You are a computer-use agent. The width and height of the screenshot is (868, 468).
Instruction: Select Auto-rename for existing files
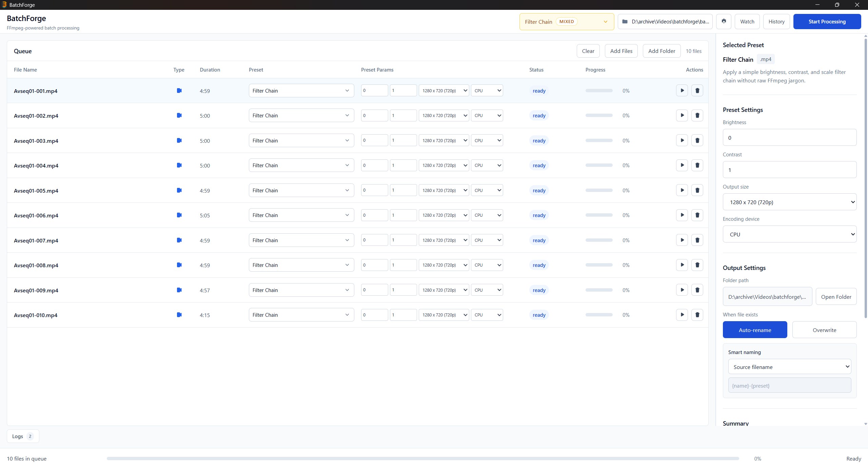755,330
